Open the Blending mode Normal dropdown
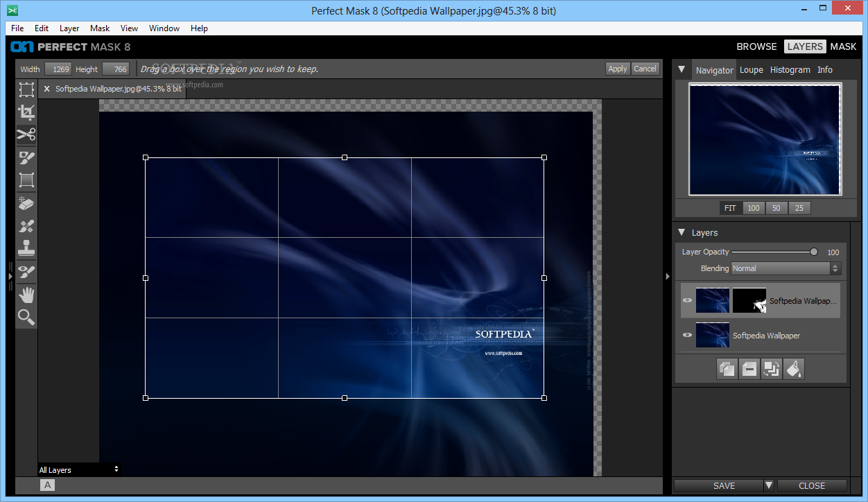Viewport: 868px width, 502px height. [x=785, y=268]
